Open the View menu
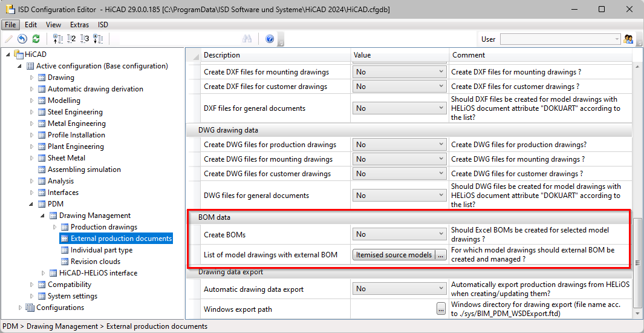 pyautogui.click(x=53, y=25)
